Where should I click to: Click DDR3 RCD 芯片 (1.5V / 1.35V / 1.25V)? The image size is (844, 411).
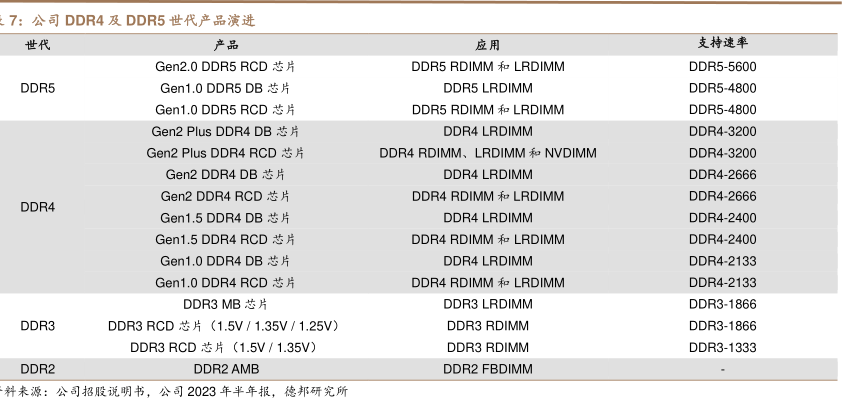(226, 326)
